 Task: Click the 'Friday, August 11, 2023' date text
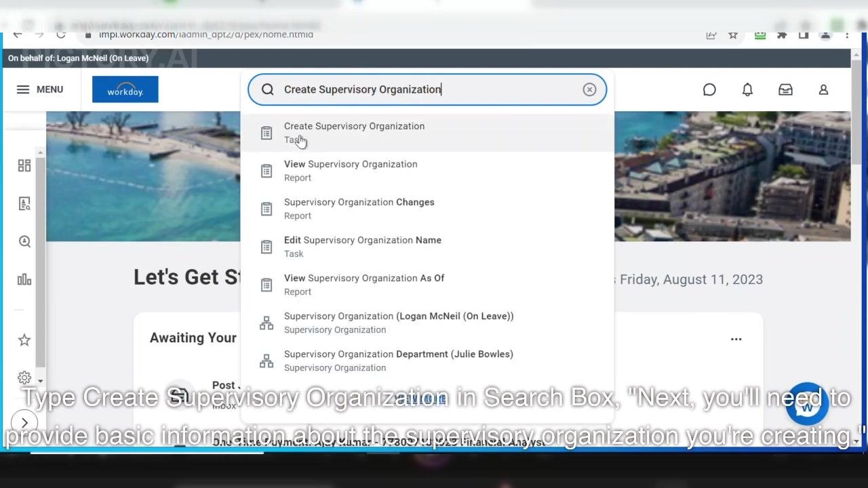691,279
